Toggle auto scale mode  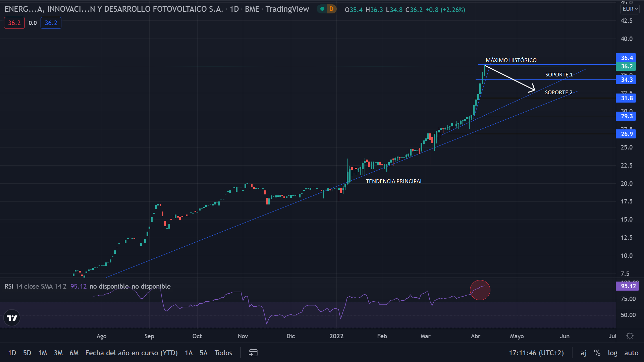click(x=631, y=353)
